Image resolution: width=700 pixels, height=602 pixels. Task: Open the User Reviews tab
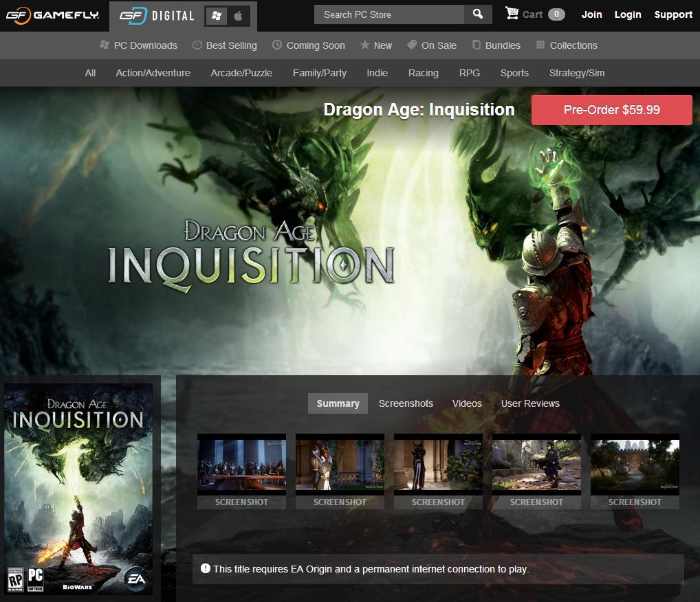pyautogui.click(x=530, y=403)
